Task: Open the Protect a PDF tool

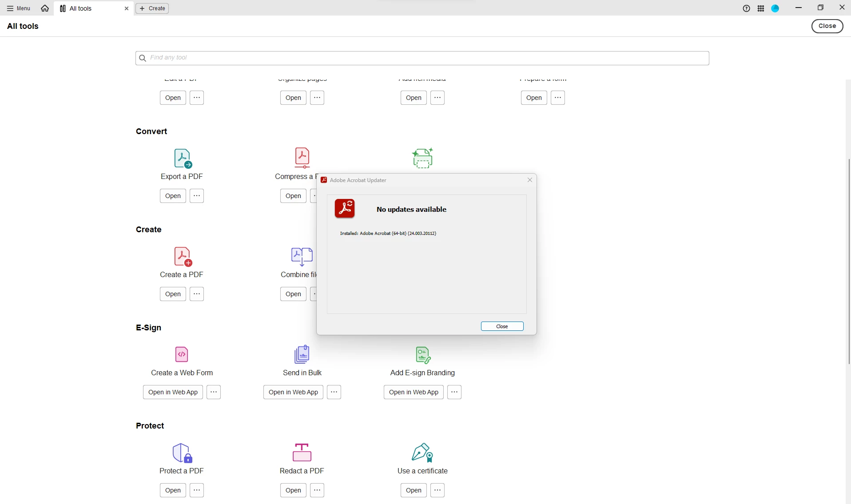Action: click(x=173, y=490)
